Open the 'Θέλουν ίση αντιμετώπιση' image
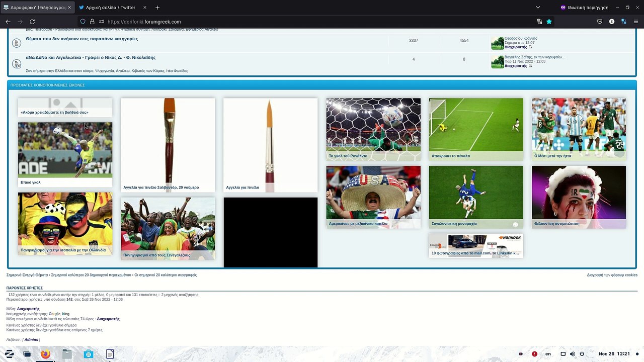This screenshot has width=644, height=362. coord(579,197)
